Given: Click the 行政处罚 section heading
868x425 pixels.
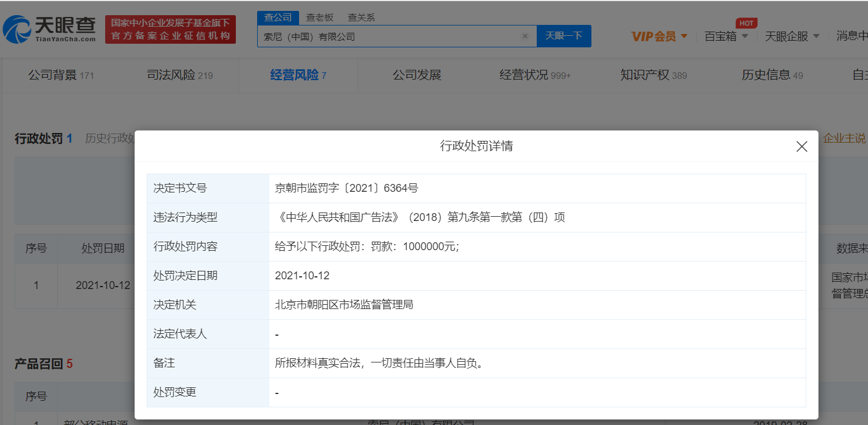Looking at the screenshot, I should [x=39, y=138].
